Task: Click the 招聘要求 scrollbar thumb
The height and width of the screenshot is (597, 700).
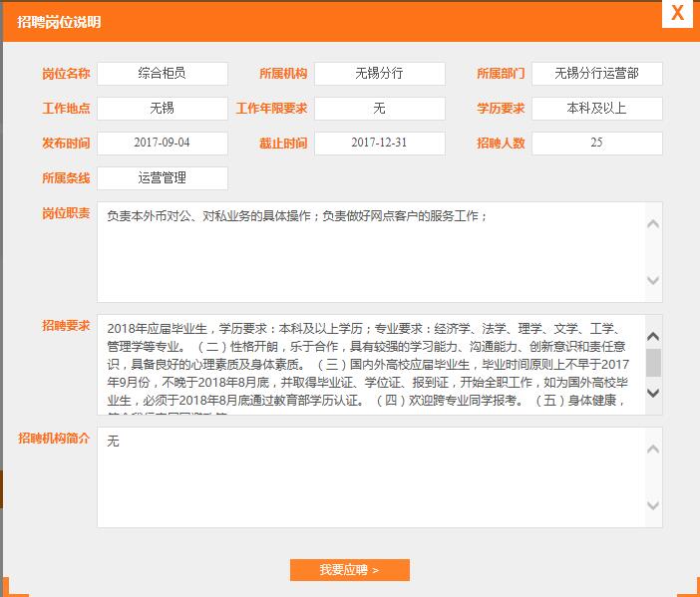Action: 653,362
